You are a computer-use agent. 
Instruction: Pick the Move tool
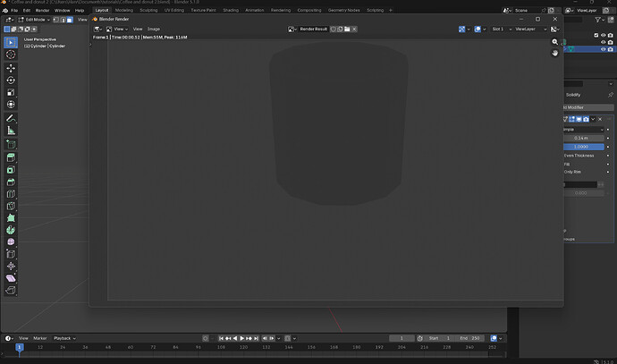11,69
